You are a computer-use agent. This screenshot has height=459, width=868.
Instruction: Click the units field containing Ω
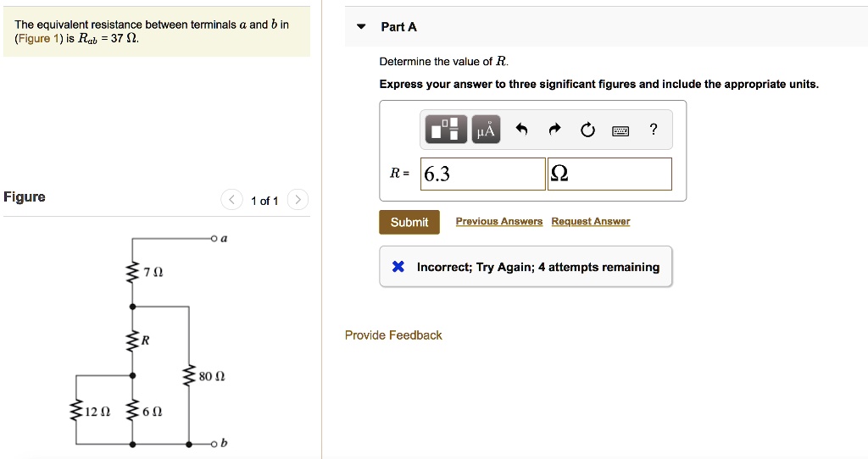point(610,174)
